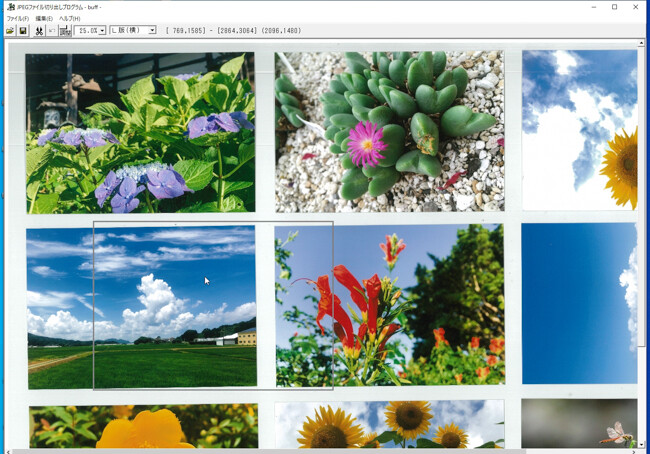Click the hydrangea photo
Screen dimensions: 650x454
point(141,133)
